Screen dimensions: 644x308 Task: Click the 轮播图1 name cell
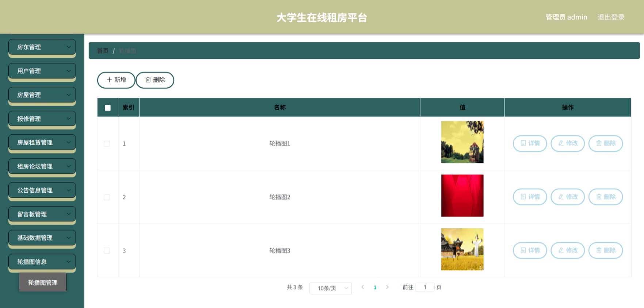(x=280, y=143)
